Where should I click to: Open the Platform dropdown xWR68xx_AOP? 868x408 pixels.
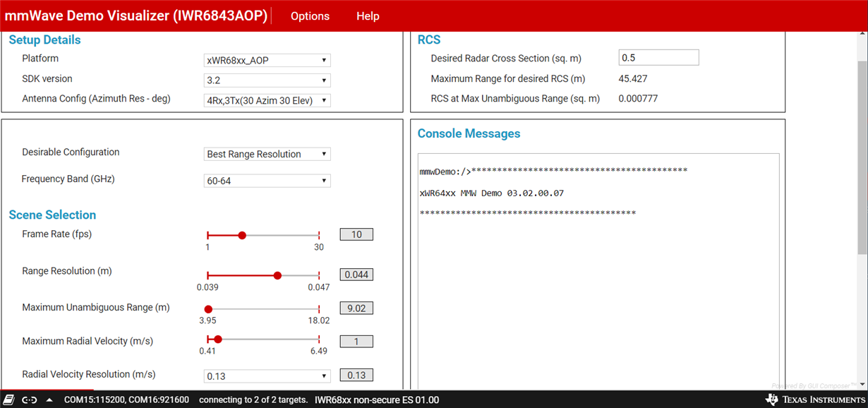point(267,61)
